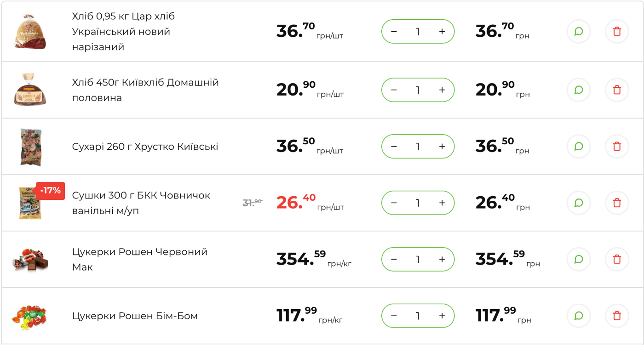Increase quantity of Цар хліб with plus button
Screen dimensions: 644x345
[x=442, y=31]
